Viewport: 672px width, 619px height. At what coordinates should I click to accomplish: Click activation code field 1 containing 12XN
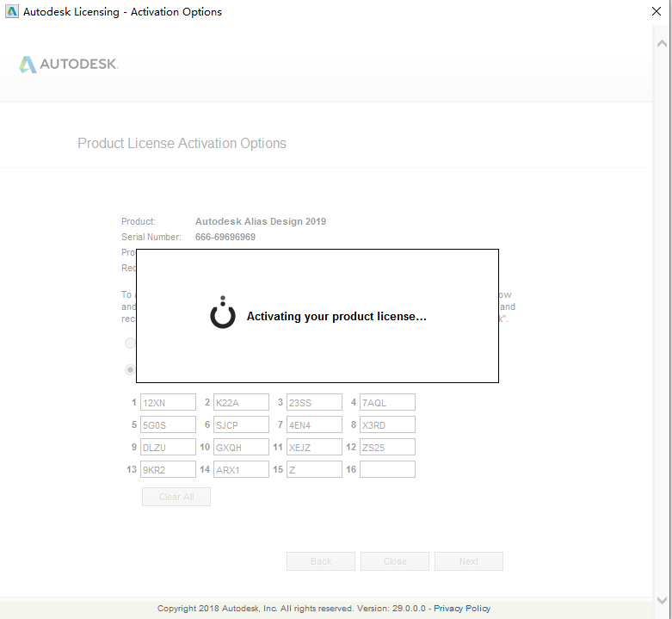[x=168, y=402]
